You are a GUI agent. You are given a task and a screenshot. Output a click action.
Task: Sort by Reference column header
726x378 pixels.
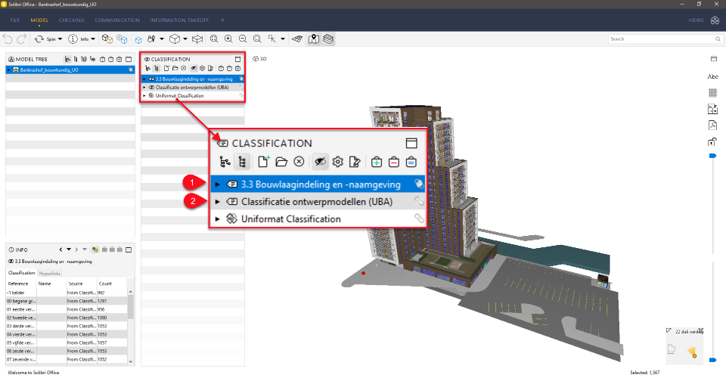[18, 284]
